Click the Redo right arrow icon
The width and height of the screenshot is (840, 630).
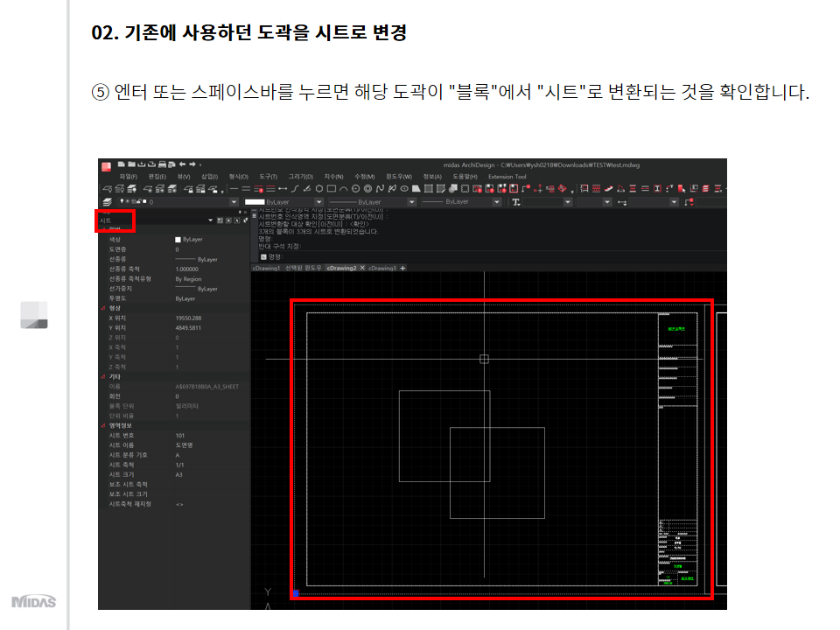click(x=192, y=164)
